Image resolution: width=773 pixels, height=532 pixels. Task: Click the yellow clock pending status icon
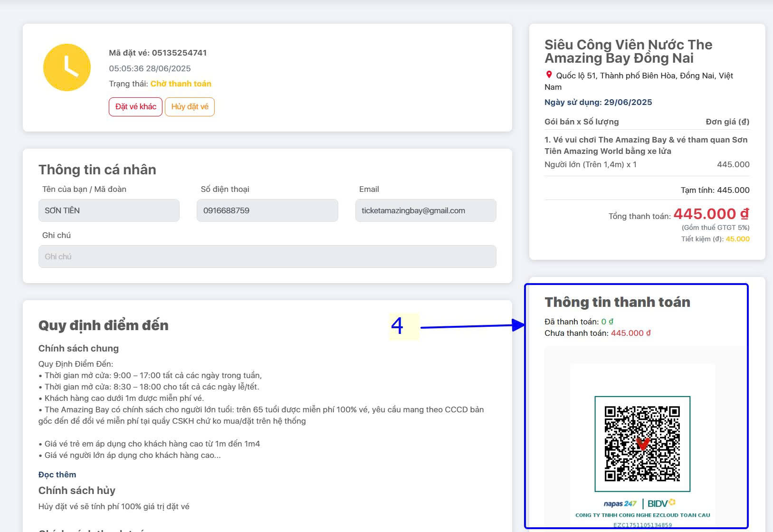(x=67, y=67)
